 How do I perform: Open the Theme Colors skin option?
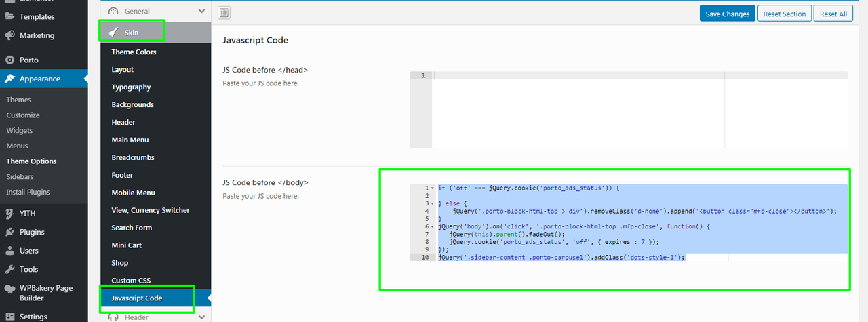pos(134,52)
